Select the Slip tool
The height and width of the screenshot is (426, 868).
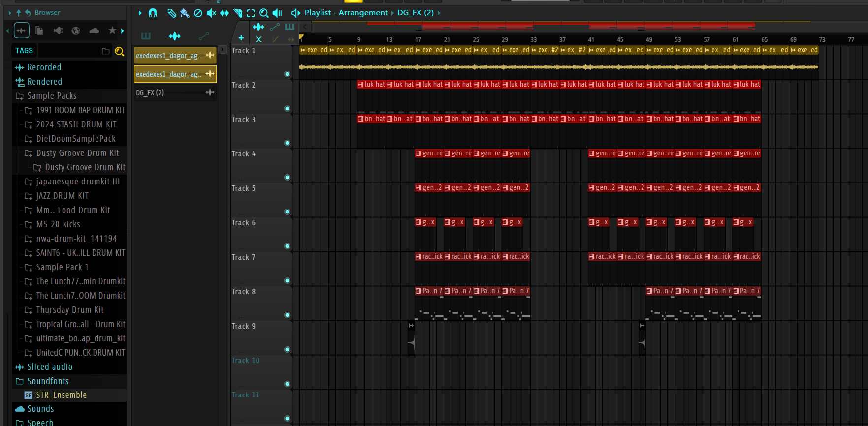coord(225,13)
